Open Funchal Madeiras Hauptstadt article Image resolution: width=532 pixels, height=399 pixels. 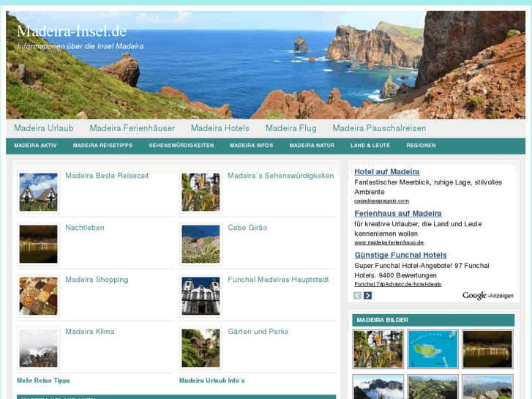[278, 280]
